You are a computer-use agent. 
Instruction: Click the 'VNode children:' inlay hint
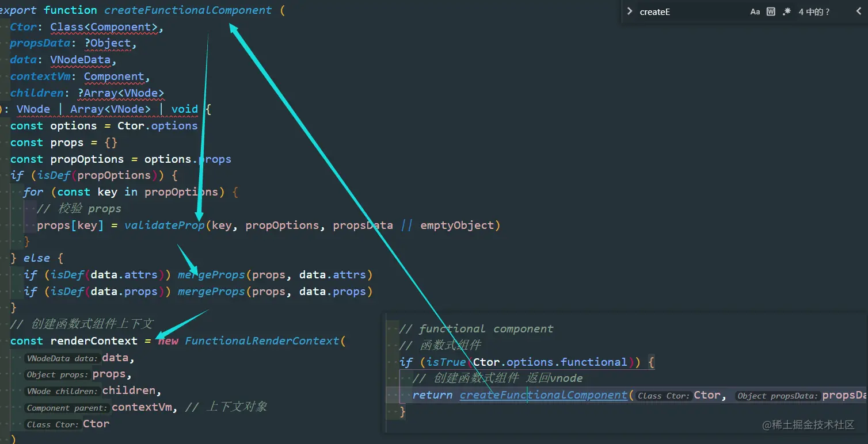pyautogui.click(x=62, y=391)
